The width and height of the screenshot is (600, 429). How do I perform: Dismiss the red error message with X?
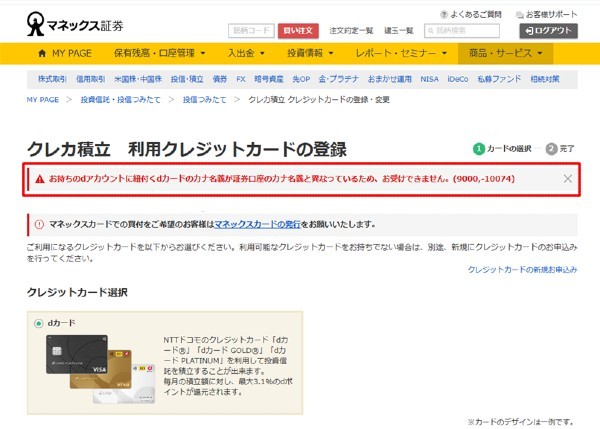point(567,179)
